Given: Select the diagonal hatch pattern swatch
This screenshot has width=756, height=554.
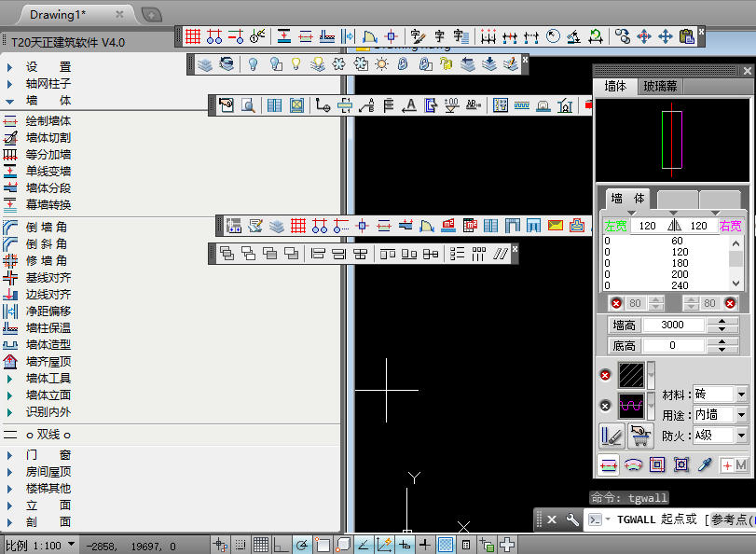Looking at the screenshot, I should [631, 375].
